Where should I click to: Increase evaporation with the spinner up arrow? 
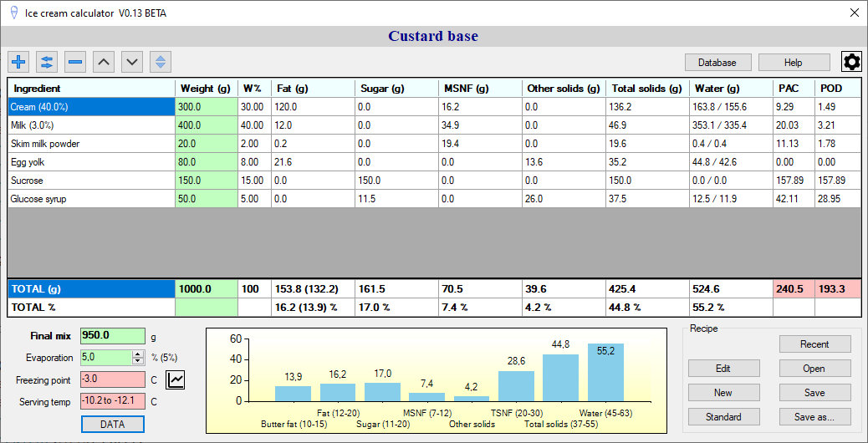pos(138,354)
